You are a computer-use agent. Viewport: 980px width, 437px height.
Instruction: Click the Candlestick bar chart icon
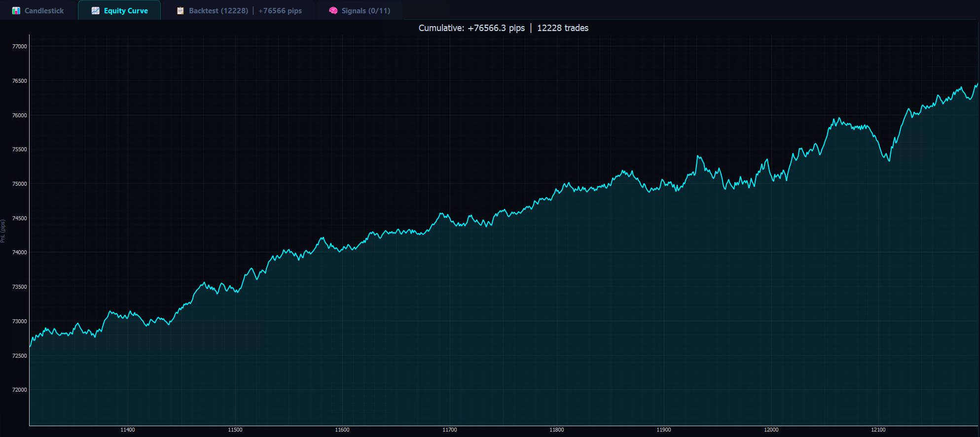point(16,10)
